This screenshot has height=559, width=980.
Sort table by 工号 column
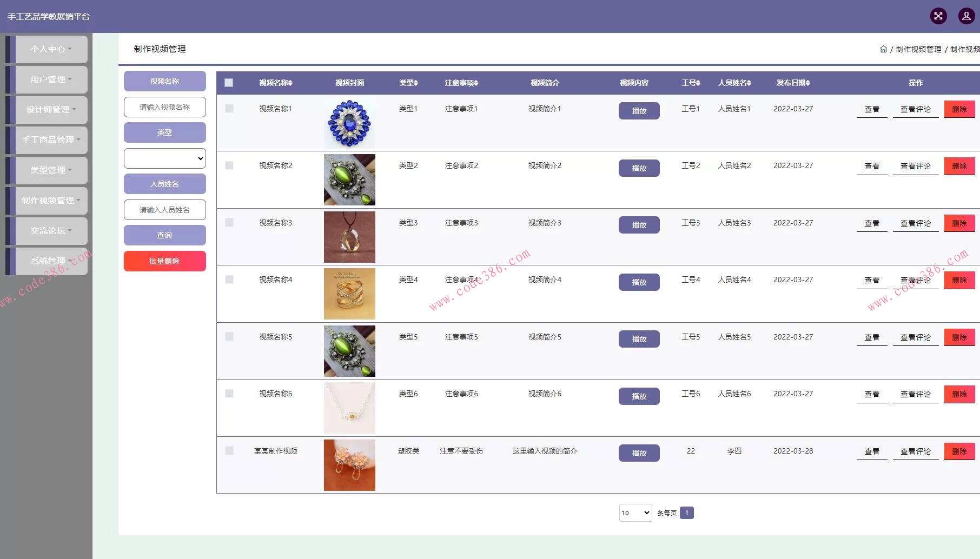coord(691,83)
